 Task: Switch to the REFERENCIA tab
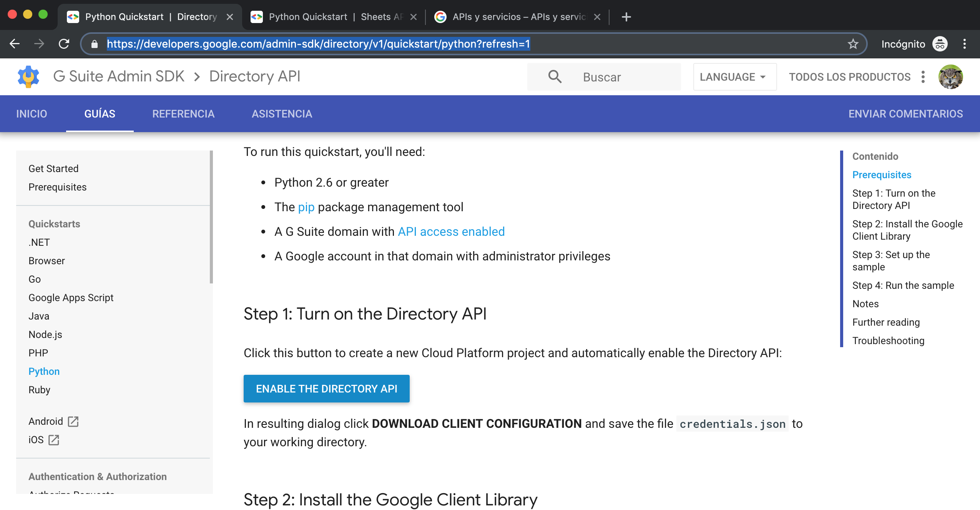click(183, 114)
